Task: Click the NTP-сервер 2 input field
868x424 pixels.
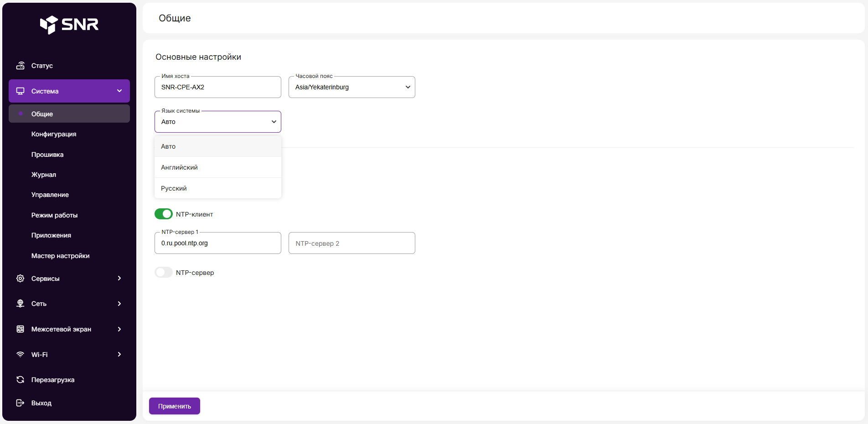Action: click(351, 243)
